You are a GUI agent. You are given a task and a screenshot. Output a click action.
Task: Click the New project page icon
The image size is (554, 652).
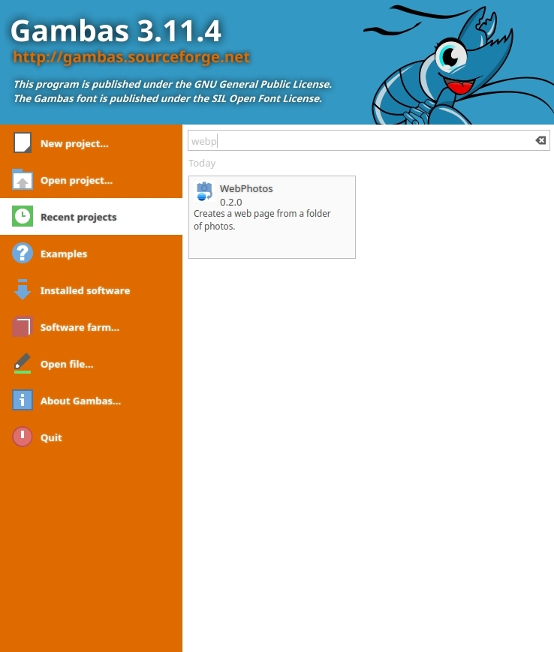point(22,143)
